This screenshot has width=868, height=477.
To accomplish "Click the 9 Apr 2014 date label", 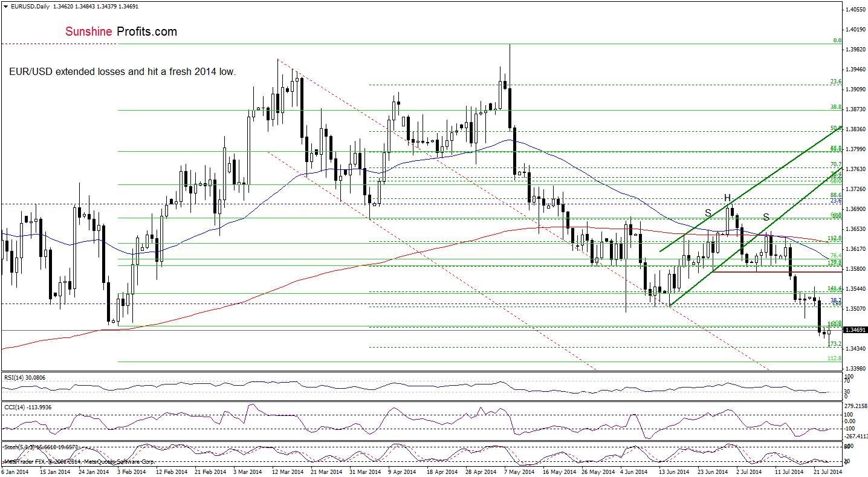I will click(x=401, y=471).
